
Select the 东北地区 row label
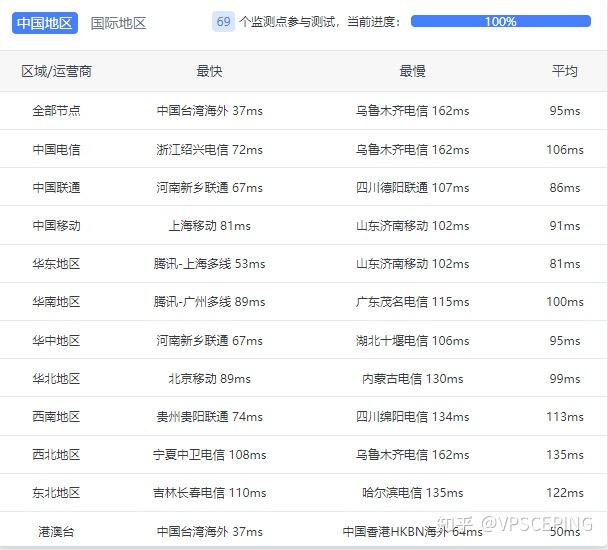click(56, 493)
